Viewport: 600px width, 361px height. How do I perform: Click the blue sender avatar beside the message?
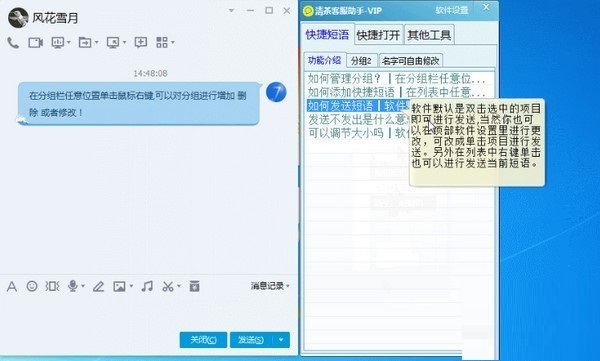click(276, 92)
